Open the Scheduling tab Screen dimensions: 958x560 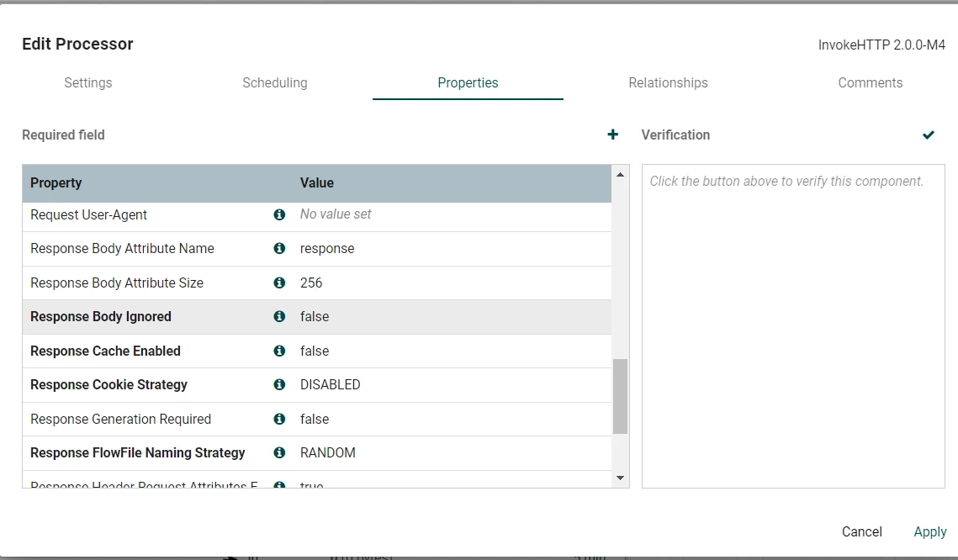coord(275,83)
